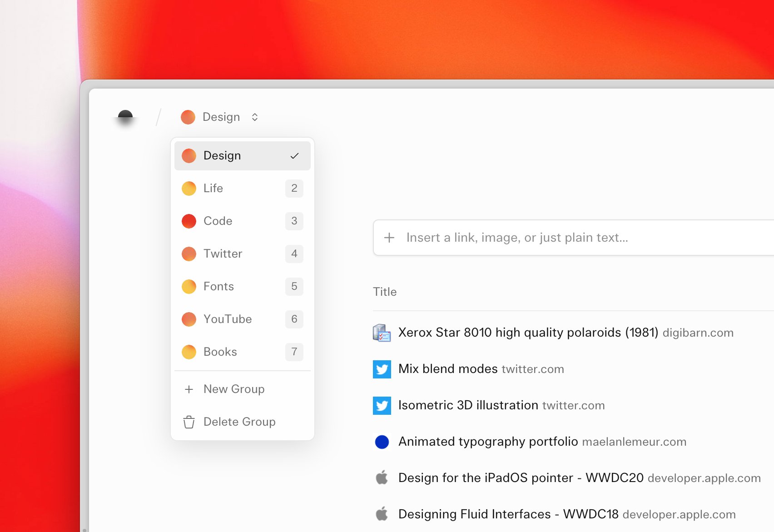
Task: Click New Group in the dropdown menu
Action: (x=234, y=389)
